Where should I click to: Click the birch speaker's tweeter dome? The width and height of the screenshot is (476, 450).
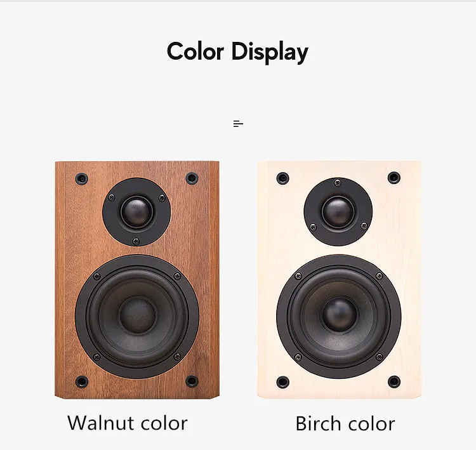coord(338,211)
